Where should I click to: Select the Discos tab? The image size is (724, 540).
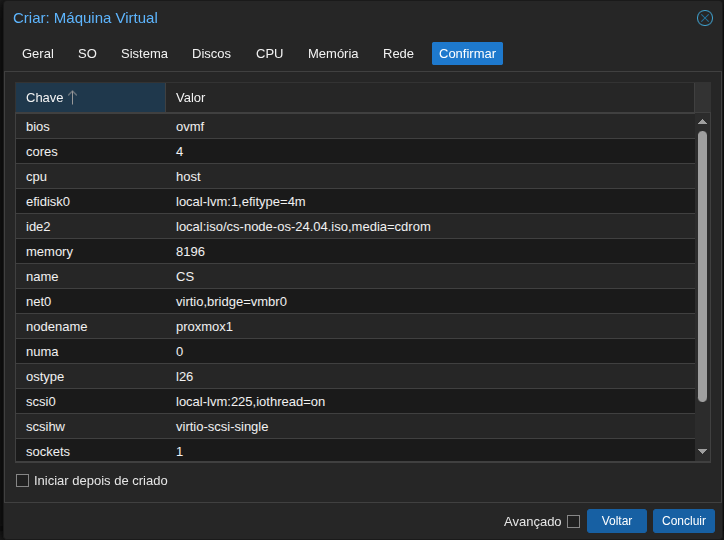[211, 54]
